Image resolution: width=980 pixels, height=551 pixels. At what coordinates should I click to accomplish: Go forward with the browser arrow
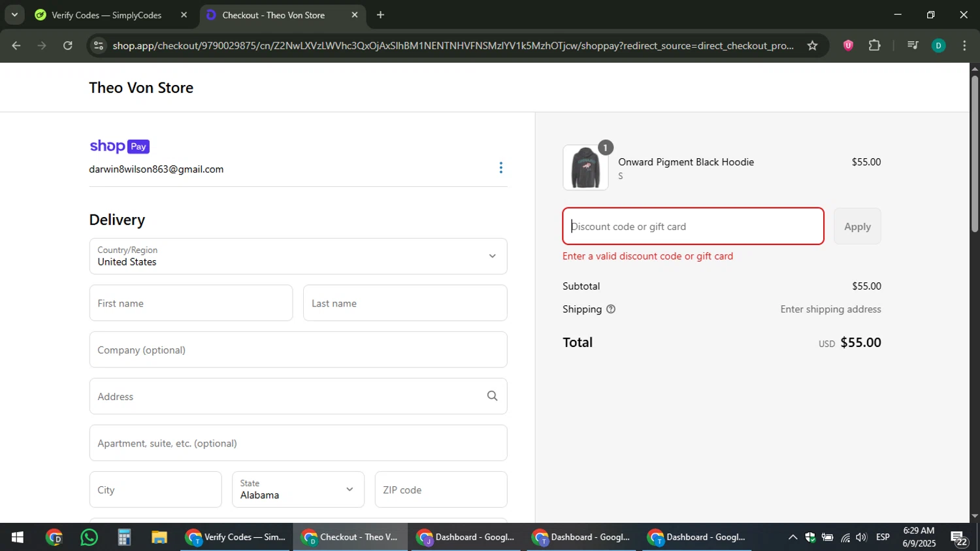[42, 46]
